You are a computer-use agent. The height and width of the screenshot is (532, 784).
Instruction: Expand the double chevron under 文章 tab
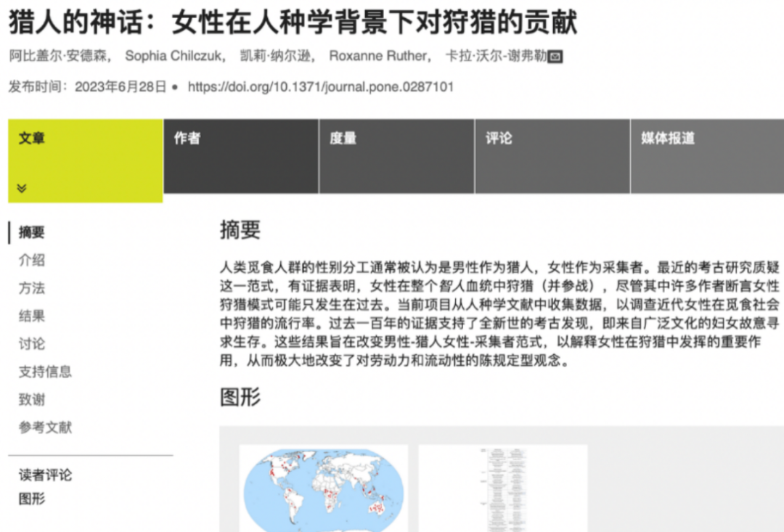[x=22, y=188]
